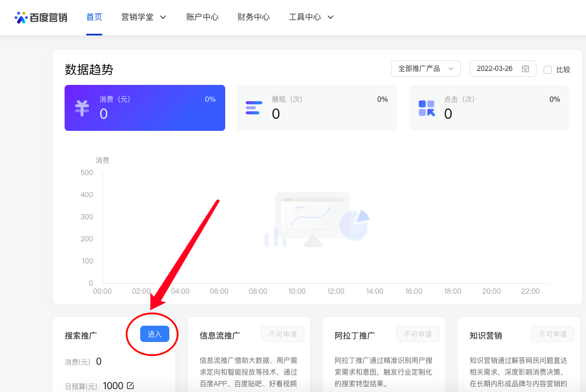Image resolution: width=586 pixels, height=392 pixels.
Task: Click 不可申请 on the 知识营销 card
Action: pyautogui.click(x=552, y=333)
